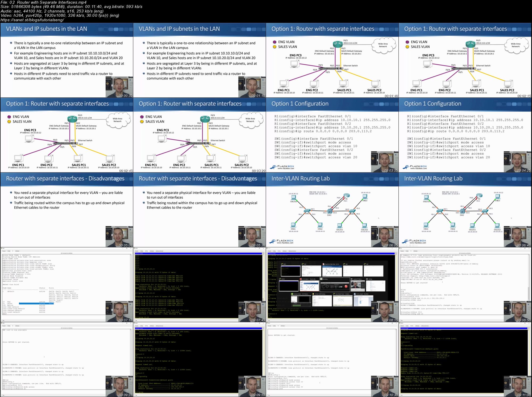Click the R1 router icon in 00:06:05 lab frame
The height and width of the screenshot is (397, 532).
click(346, 196)
